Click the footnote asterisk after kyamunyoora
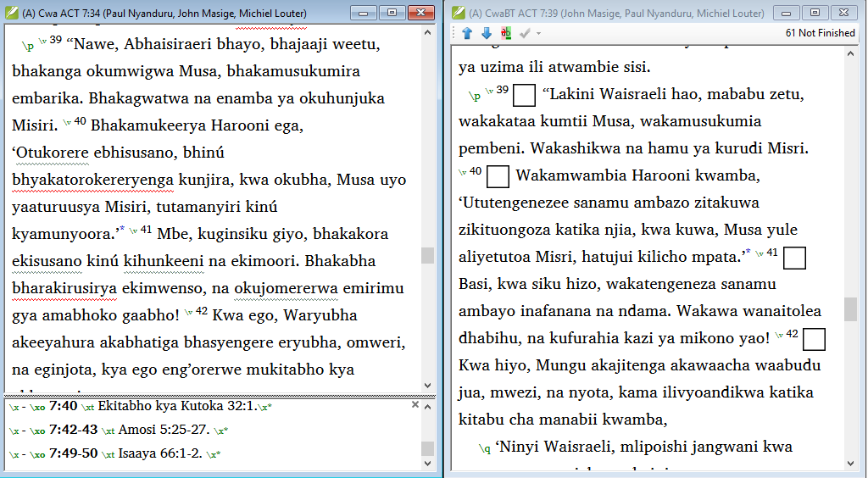 click(x=122, y=231)
